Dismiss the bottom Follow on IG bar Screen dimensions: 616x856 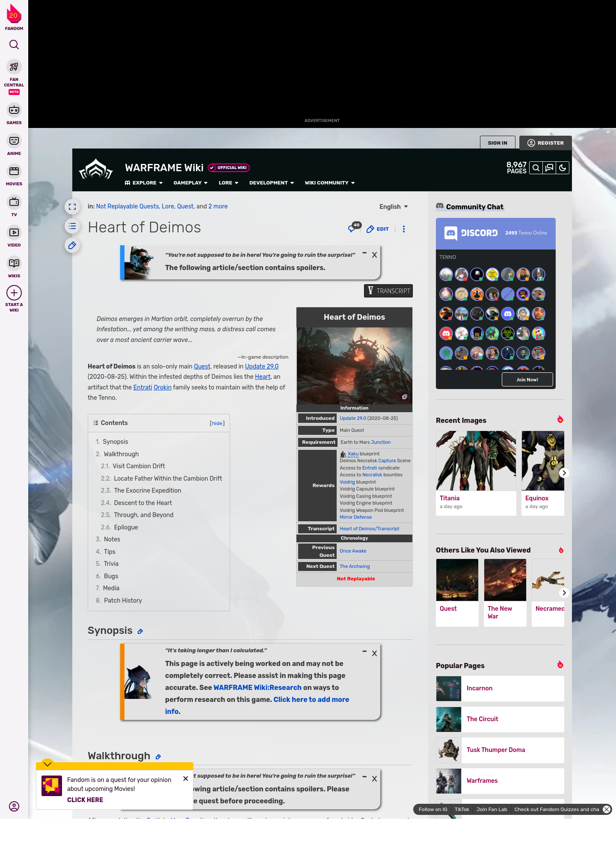pos(607,809)
